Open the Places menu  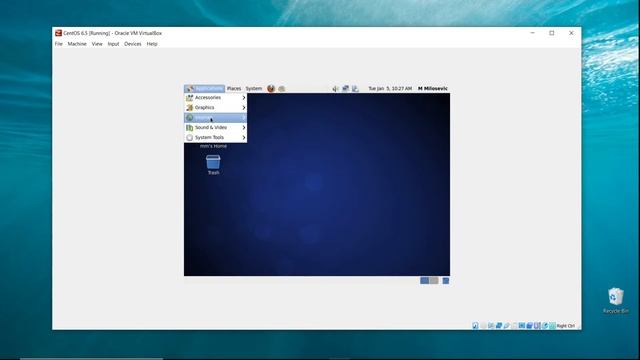(x=234, y=89)
